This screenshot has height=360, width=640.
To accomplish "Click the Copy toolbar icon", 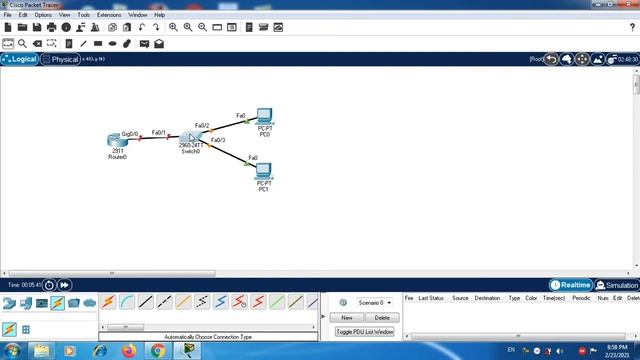I will click(x=112, y=27).
